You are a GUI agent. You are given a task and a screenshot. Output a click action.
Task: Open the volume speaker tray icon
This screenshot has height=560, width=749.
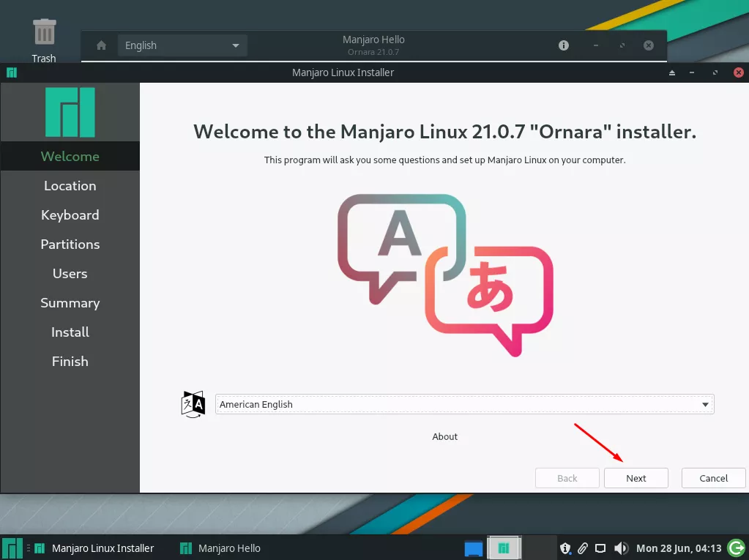pos(621,548)
